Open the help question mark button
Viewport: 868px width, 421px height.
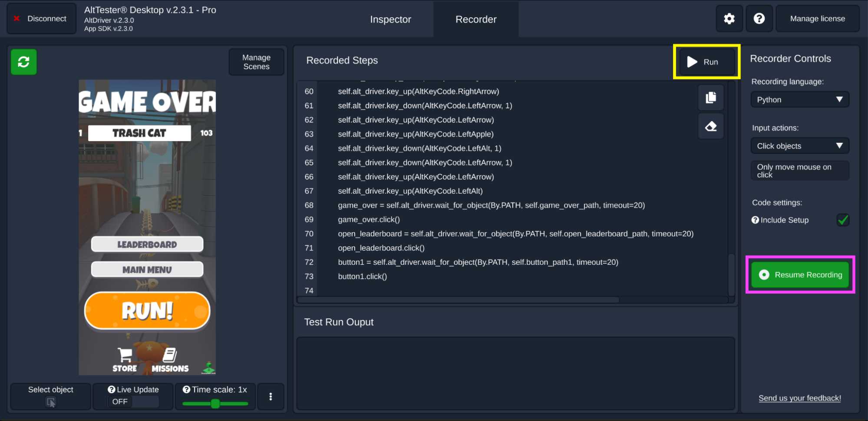(x=759, y=19)
